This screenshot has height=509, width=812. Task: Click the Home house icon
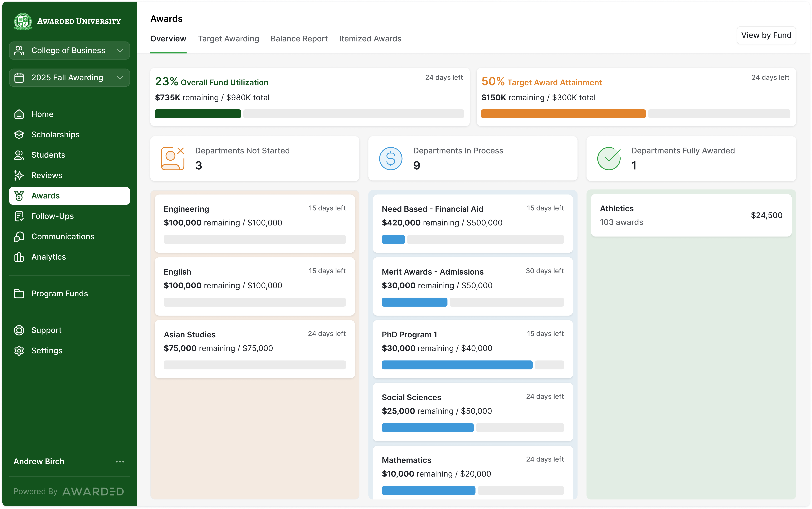point(19,114)
